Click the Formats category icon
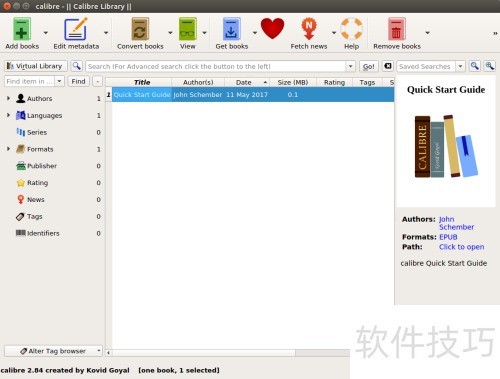This screenshot has width=500, height=379. [21, 149]
